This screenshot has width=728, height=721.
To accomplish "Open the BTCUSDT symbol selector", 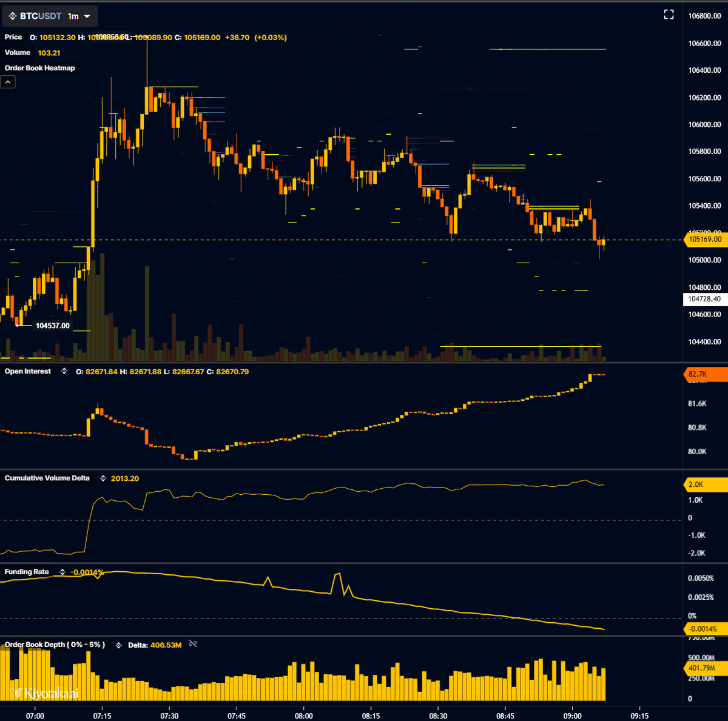I will pyautogui.click(x=40, y=16).
